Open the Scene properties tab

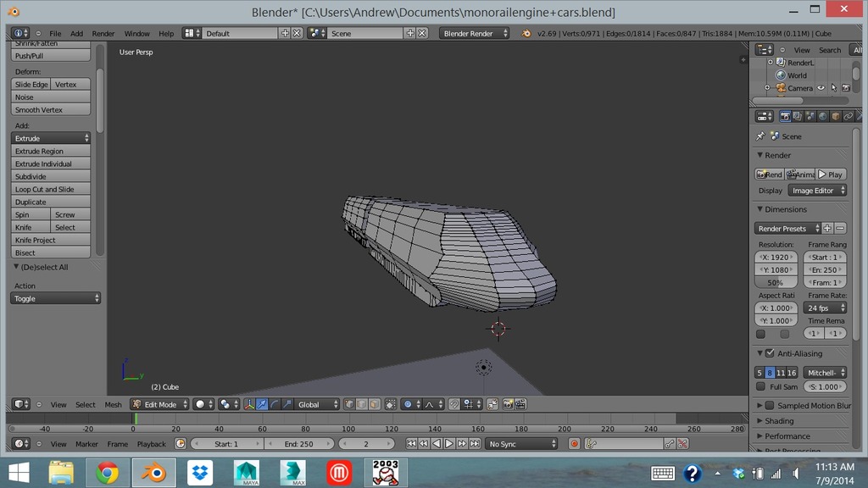[x=810, y=116]
